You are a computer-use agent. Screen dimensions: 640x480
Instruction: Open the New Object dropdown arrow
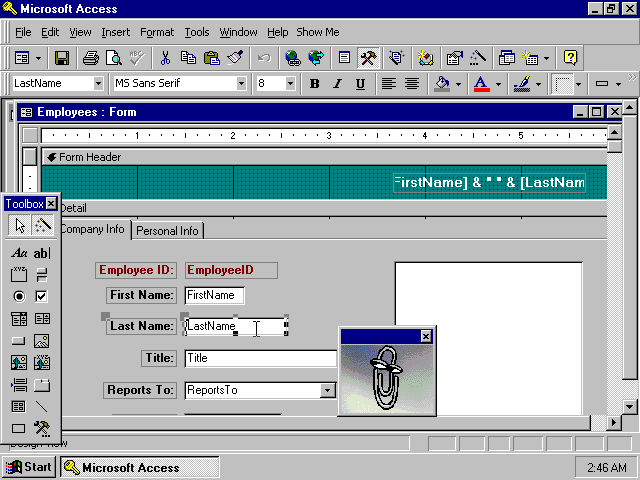(x=547, y=58)
